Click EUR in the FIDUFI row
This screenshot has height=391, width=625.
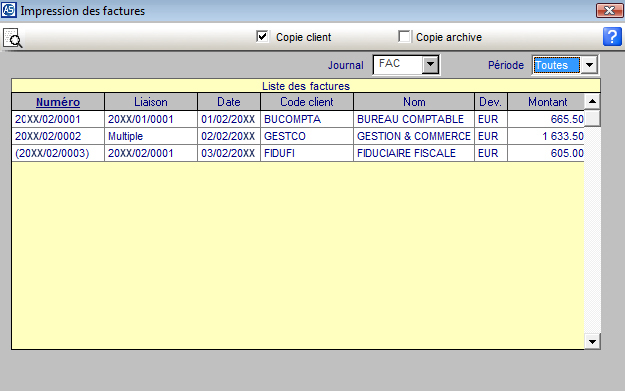[491, 153]
